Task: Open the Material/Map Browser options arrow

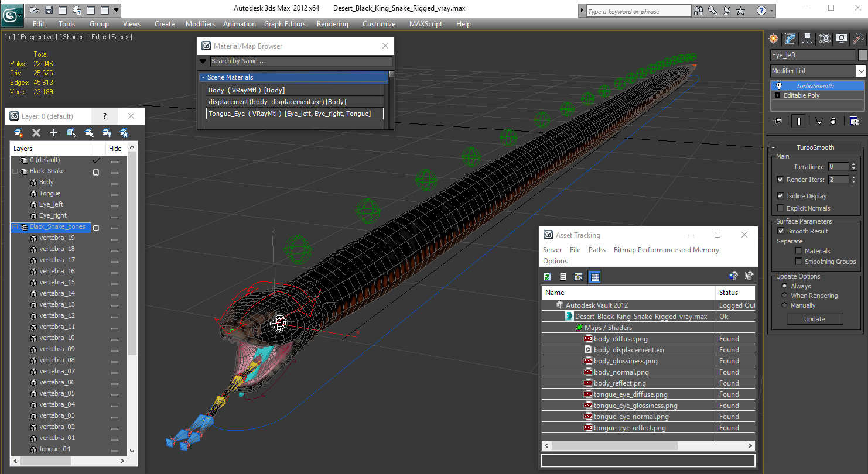Action: (203, 61)
